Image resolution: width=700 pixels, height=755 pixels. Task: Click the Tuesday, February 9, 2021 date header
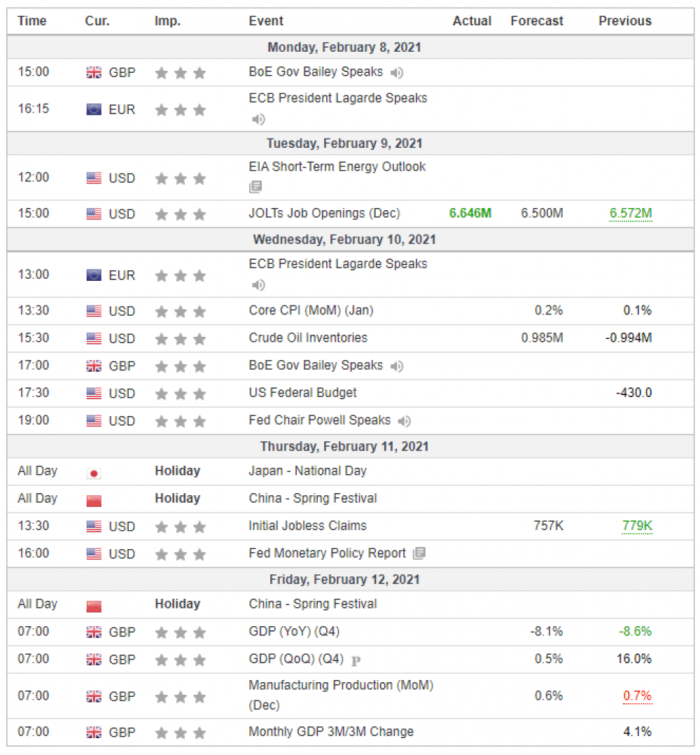pyautogui.click(x=344, y=144)
